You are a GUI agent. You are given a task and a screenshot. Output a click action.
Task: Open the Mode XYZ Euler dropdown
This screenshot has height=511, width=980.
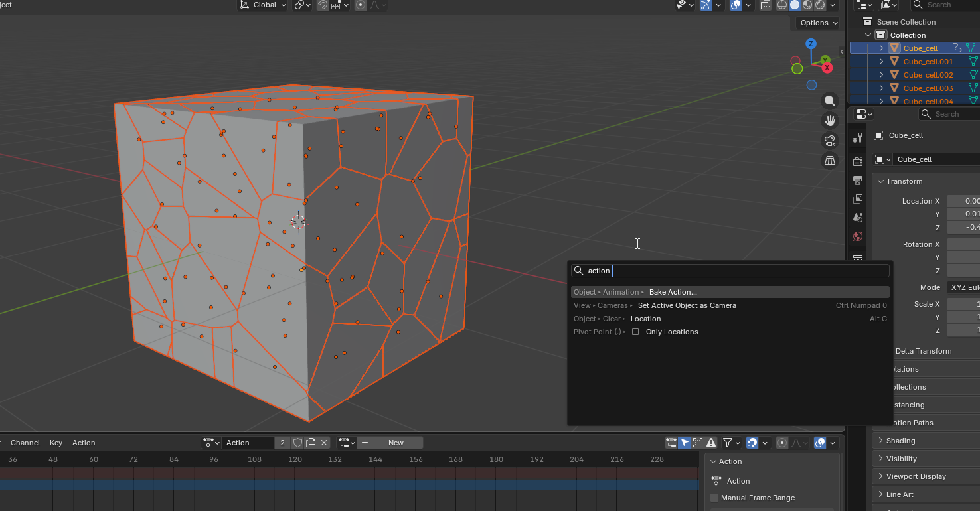click(963, 287)
